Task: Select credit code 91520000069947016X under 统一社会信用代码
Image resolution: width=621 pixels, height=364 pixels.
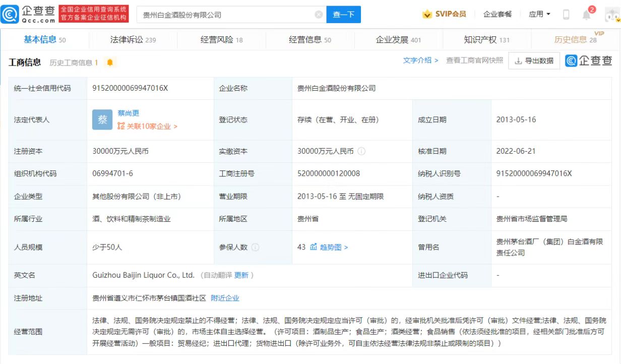Action: point(130,88)
